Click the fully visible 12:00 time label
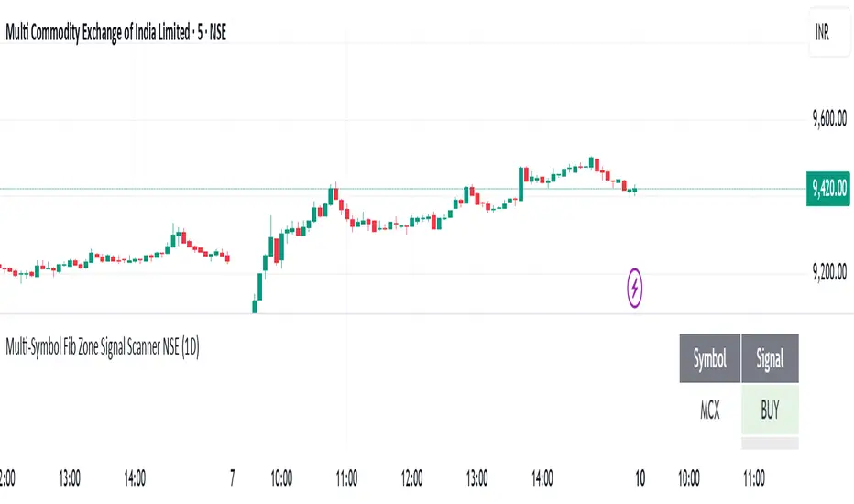 412,477
